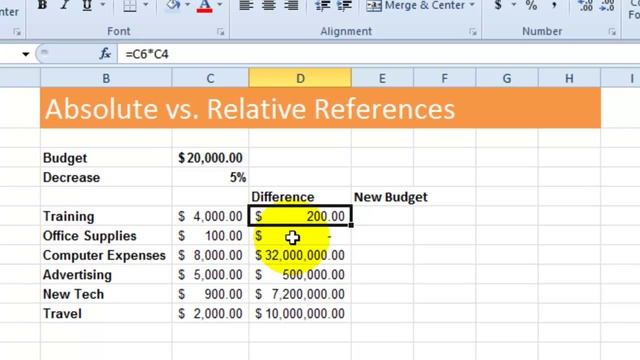Center text horizontally
Viewport: 640px width, 360px height.
point(269,5)
